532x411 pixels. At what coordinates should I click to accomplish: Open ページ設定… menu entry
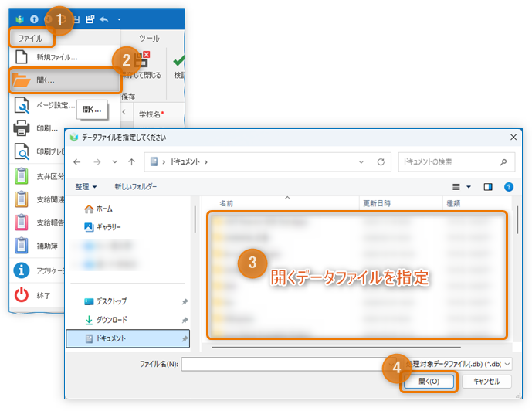(x=56, y=105)
